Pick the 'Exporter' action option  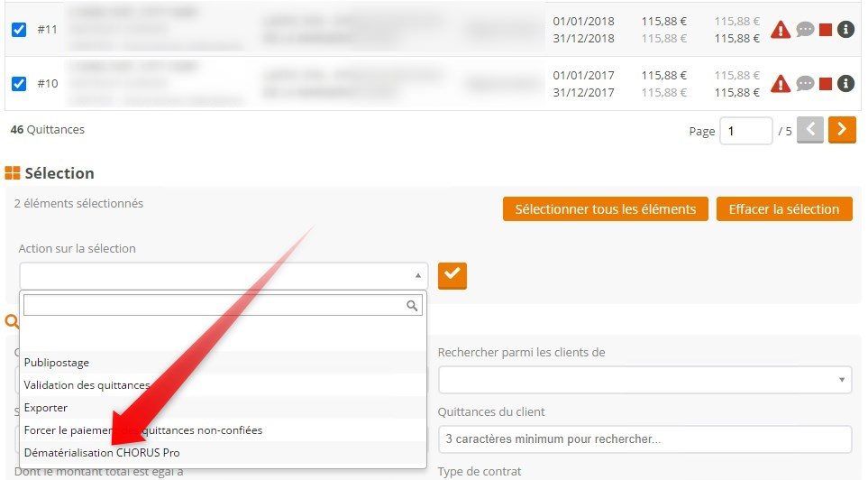pyautogui.click(x=46, y=408)
